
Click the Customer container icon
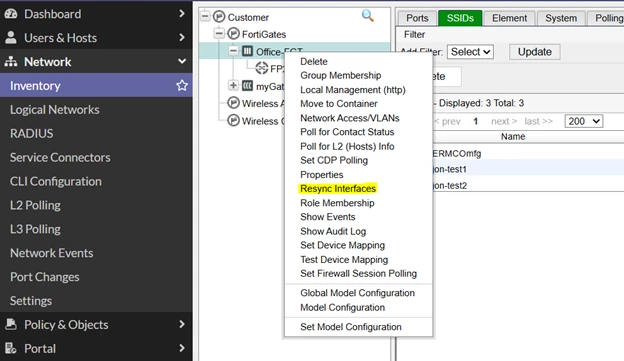(x=219, y=17)
